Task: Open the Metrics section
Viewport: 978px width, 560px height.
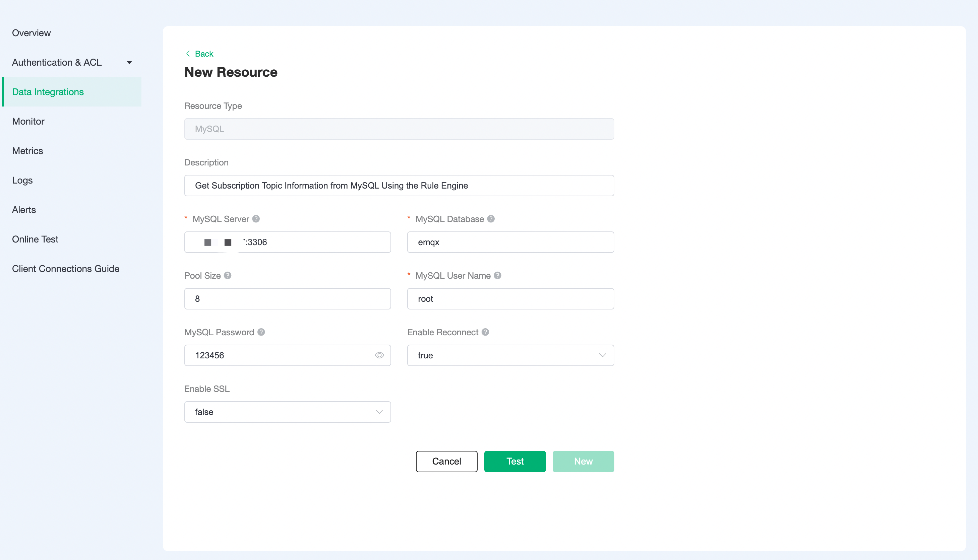Action: pos(27,151)
